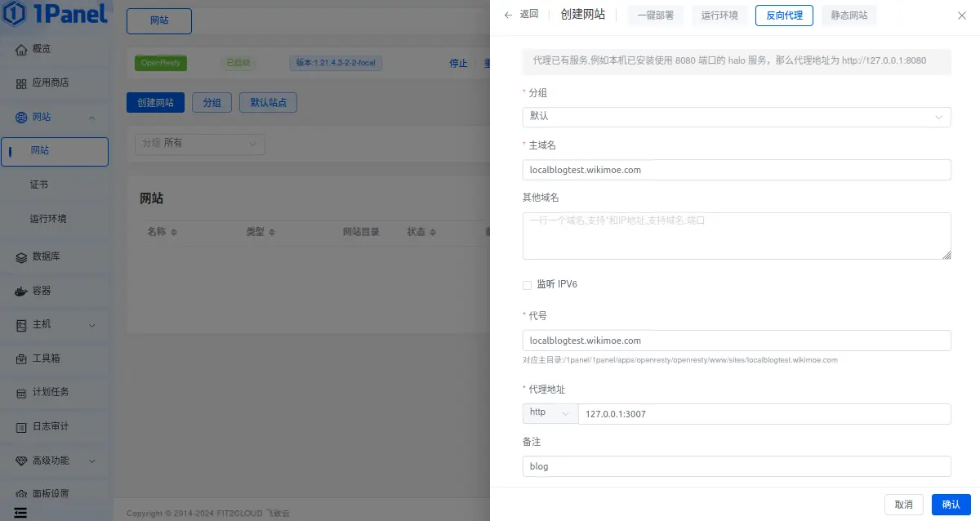
Task: Switch to the 静态网站 tab
Action: (x=849, y=15)
